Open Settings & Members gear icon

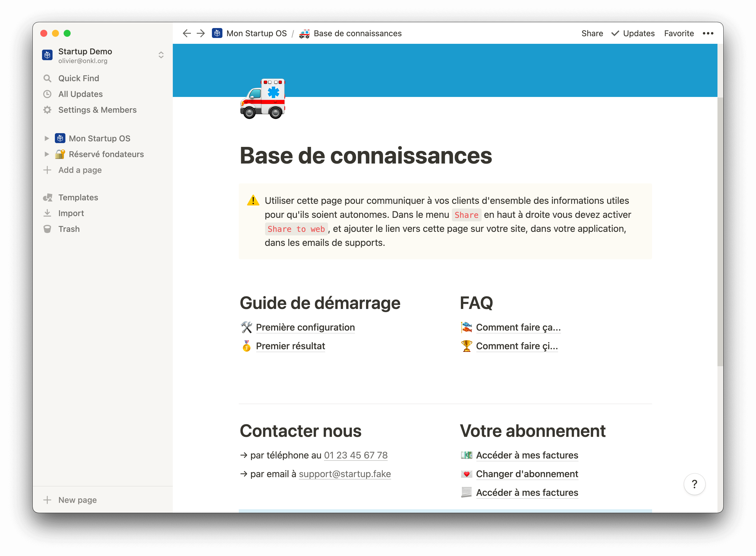pos(48,110)
